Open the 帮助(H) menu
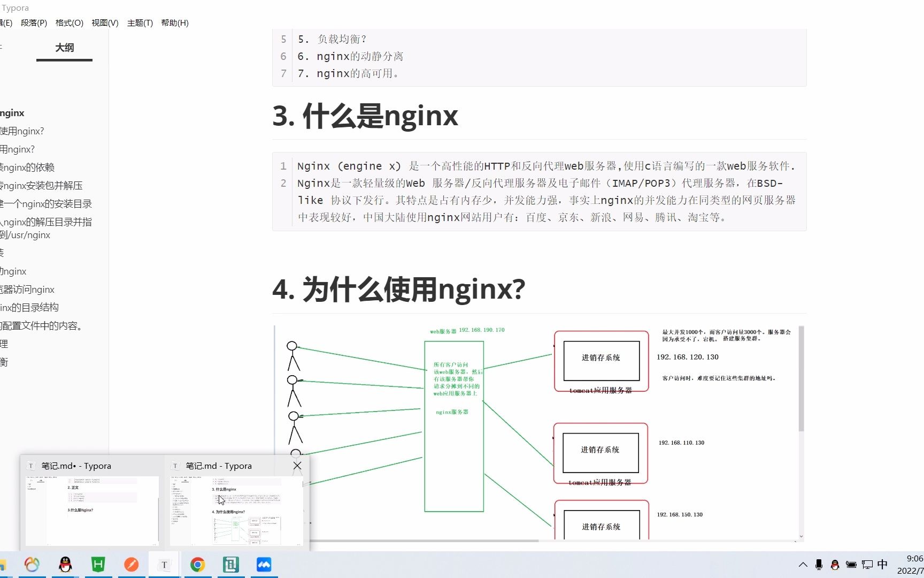924x578 pixels. [x=175, y=23]
